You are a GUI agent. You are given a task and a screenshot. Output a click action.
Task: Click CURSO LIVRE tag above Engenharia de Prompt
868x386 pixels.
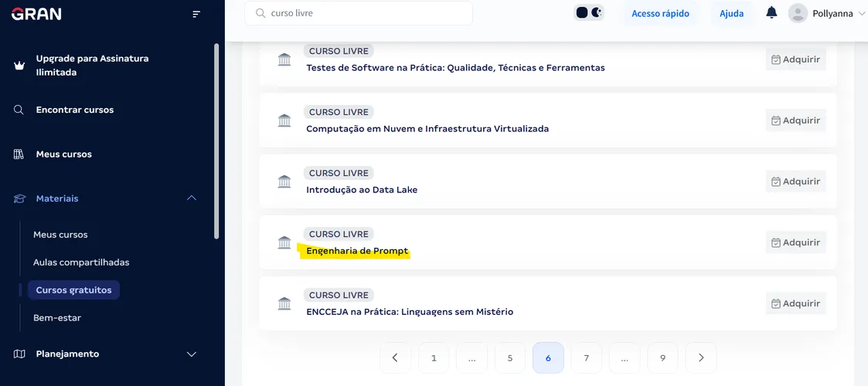click(x=339, y=234)
